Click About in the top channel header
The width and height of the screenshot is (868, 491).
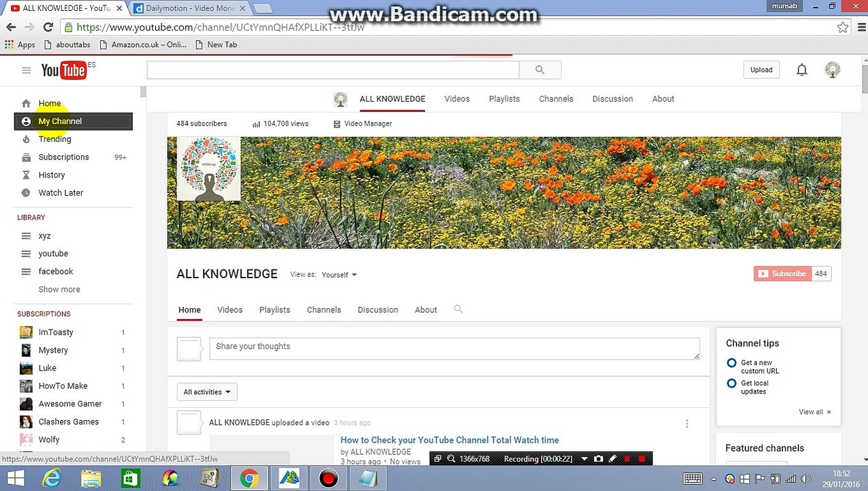coord(663,99)
